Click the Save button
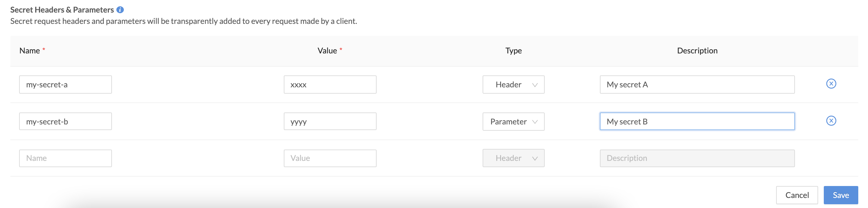This screenshot has height=208, width=868. [x=841, y=195]
